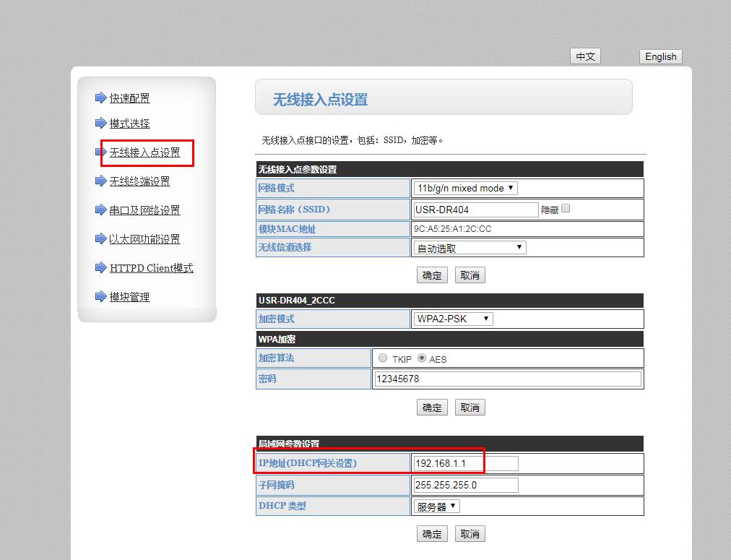731x560 pixels.
Task: Select the TKIP encryption radio button
Action: pos(383,358)
